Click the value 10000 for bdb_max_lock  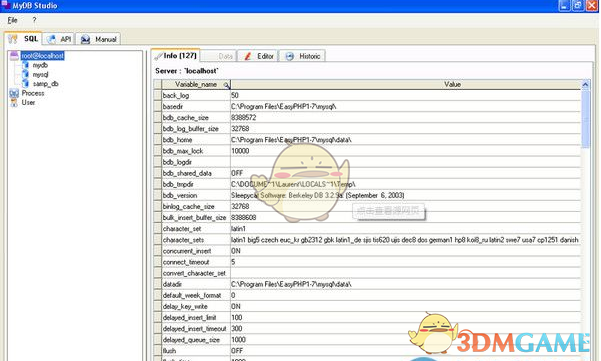coord(240,151)
